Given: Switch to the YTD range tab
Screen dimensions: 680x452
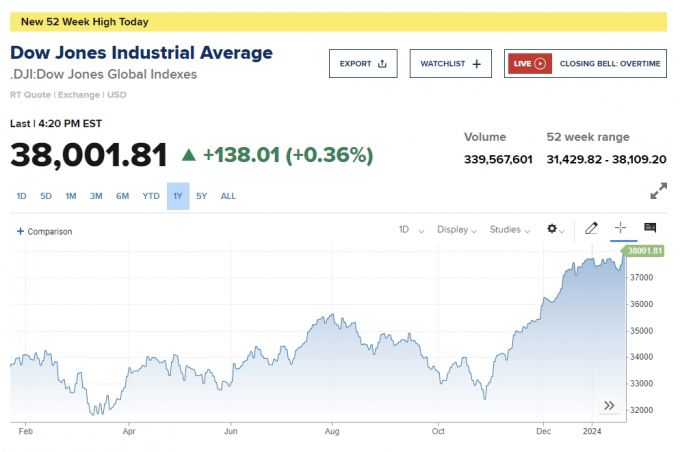Looking at the screenshot, I should click(151, 196).
